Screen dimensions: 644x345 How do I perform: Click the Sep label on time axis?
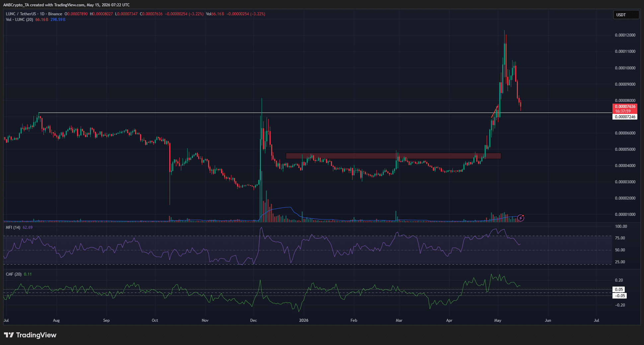click(x=106, y=320)
